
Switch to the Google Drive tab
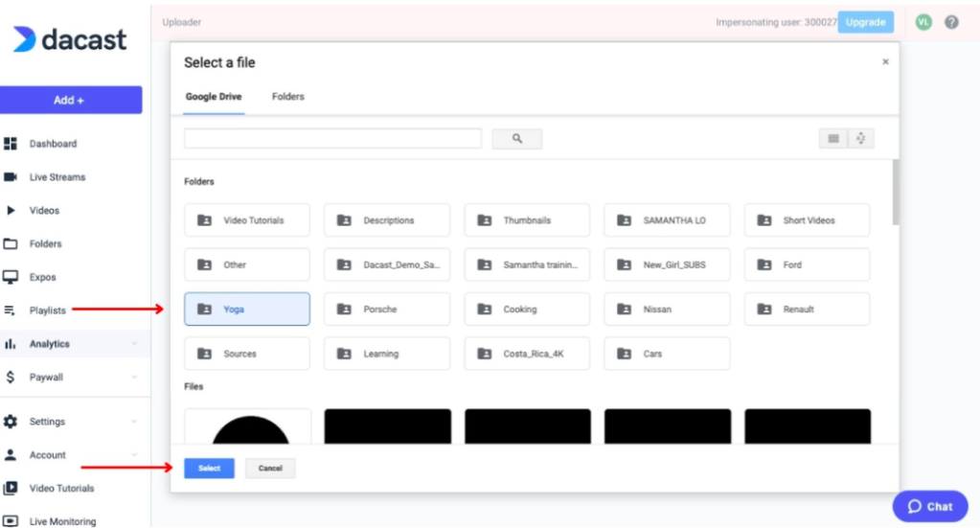214,97
